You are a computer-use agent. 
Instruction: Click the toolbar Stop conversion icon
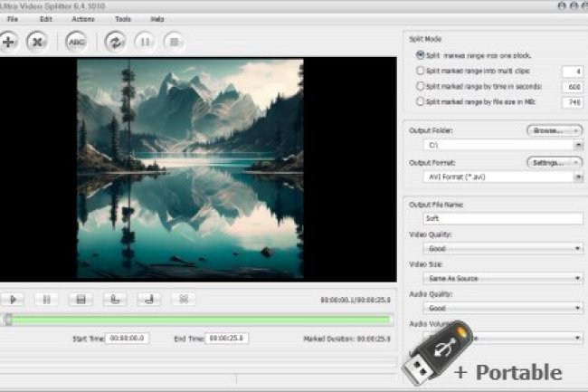click(174, 42)
